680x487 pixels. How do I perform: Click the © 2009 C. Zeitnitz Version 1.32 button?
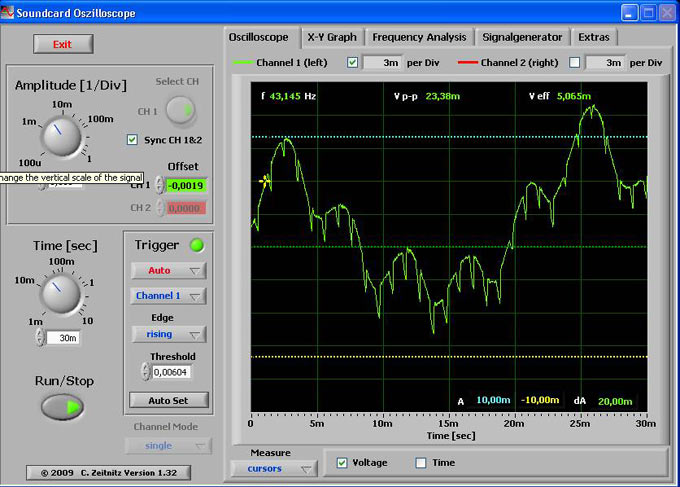coord(108,473)
